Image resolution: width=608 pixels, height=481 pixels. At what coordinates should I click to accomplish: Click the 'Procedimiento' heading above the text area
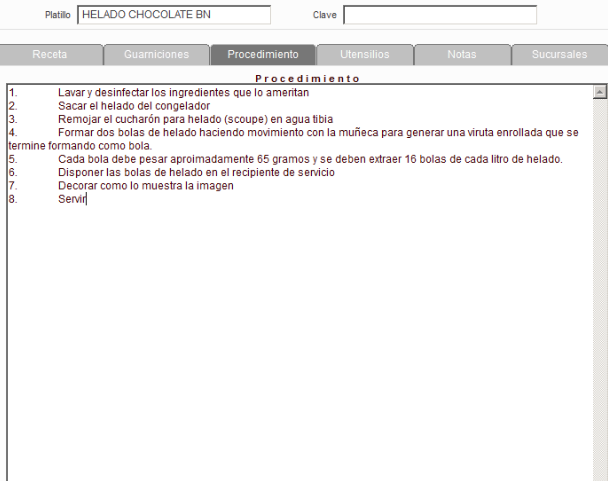(x=307, y=77)
